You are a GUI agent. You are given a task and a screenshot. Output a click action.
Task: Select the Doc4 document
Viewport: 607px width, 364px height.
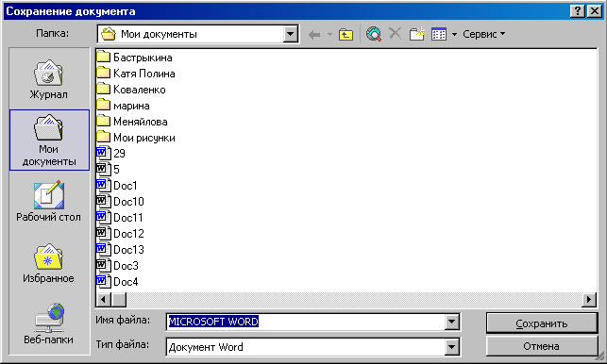tap(117, 282)
